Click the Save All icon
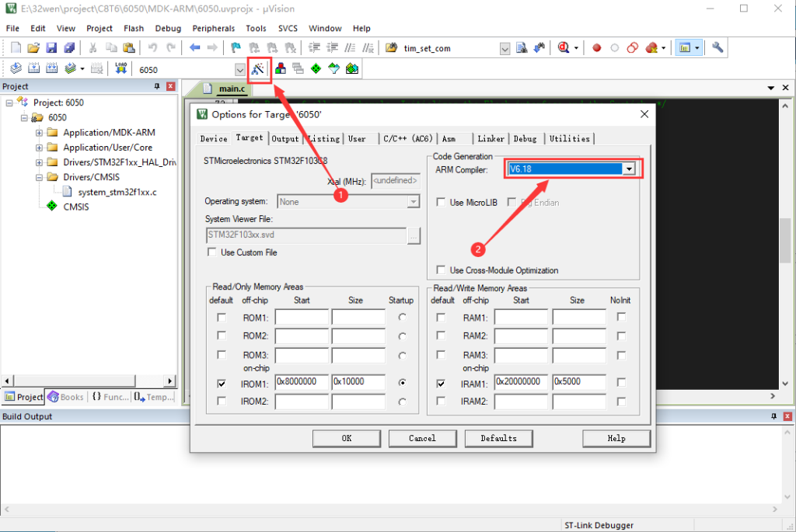Screen dimensions: 796x532 (x=69, y=47)
